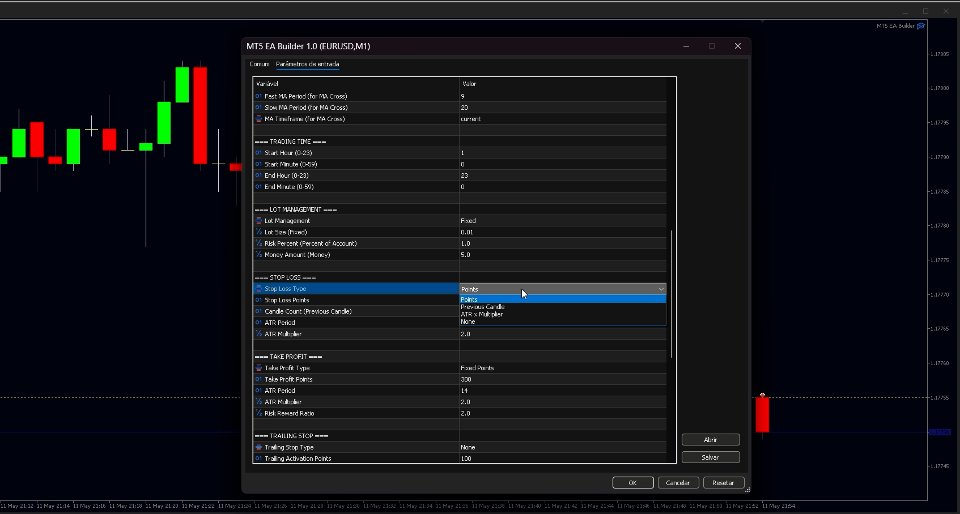Open the Take Profit Type value Fixed Points
This screenshot has width=960, height=514.
[x=563, y=368]
